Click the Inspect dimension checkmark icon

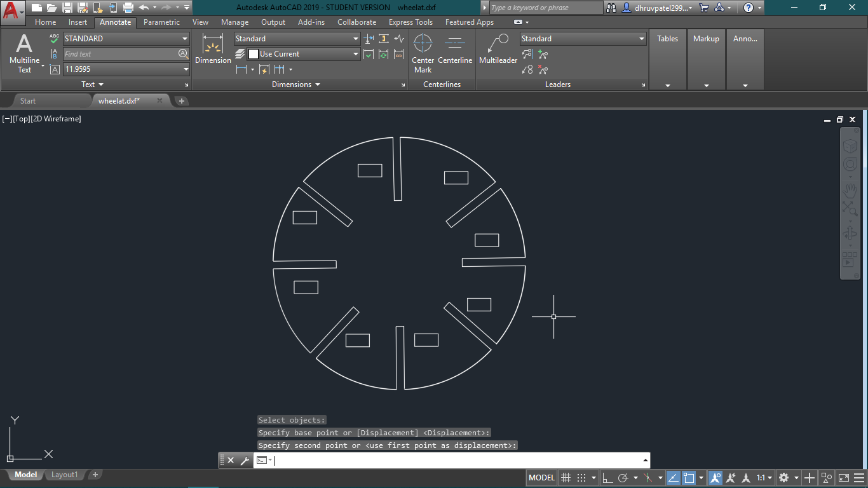pyautogui.click(x=369, y=55)
